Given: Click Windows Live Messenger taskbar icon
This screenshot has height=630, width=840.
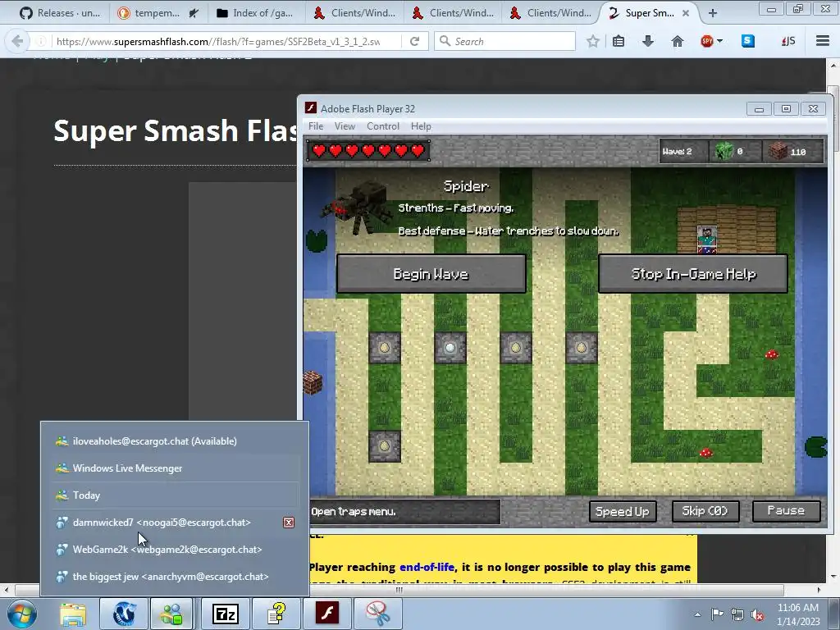Looking at the screenshot, I should [172, 614].
